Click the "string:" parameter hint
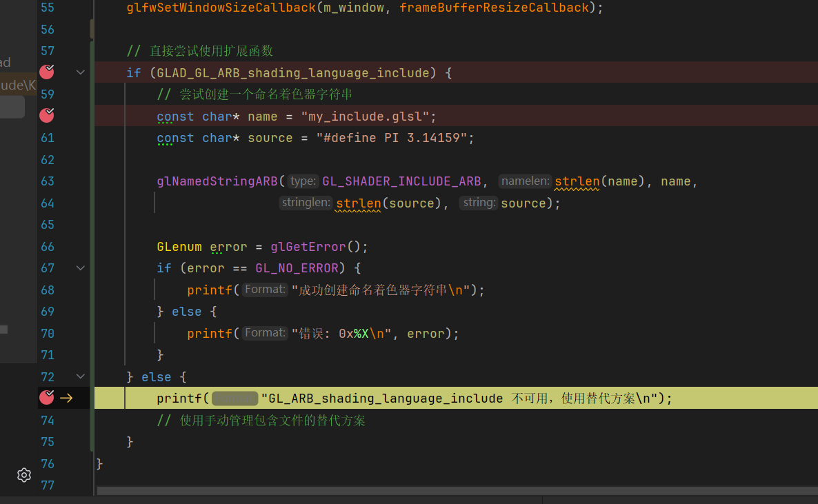 click(479, 203)
